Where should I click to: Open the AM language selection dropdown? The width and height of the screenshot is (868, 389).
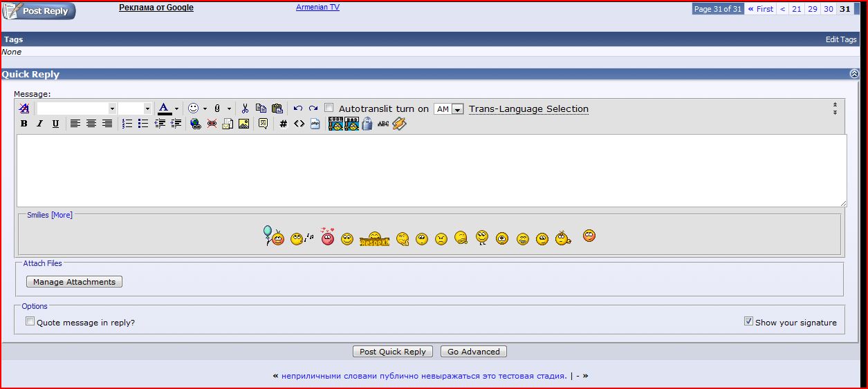coord(457,109)
